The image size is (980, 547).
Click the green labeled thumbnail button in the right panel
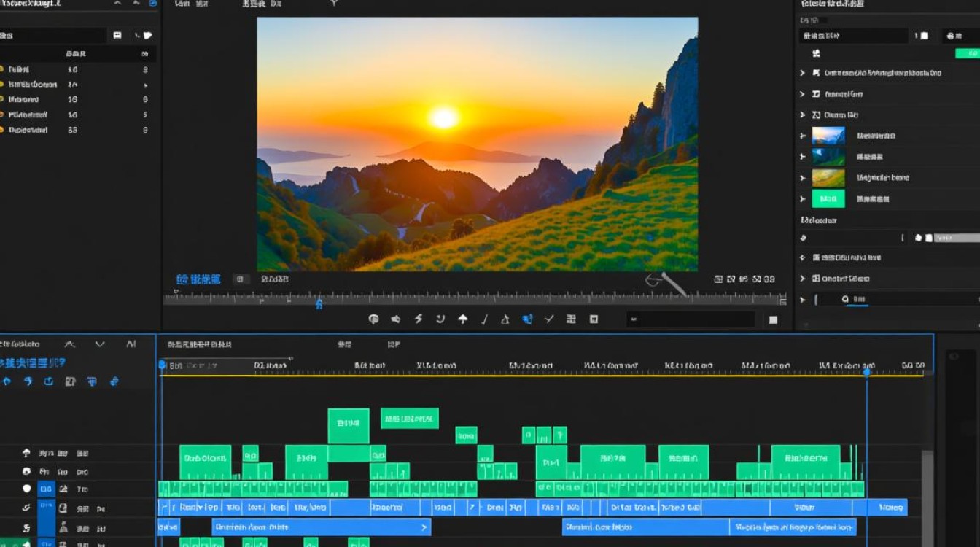828,198
